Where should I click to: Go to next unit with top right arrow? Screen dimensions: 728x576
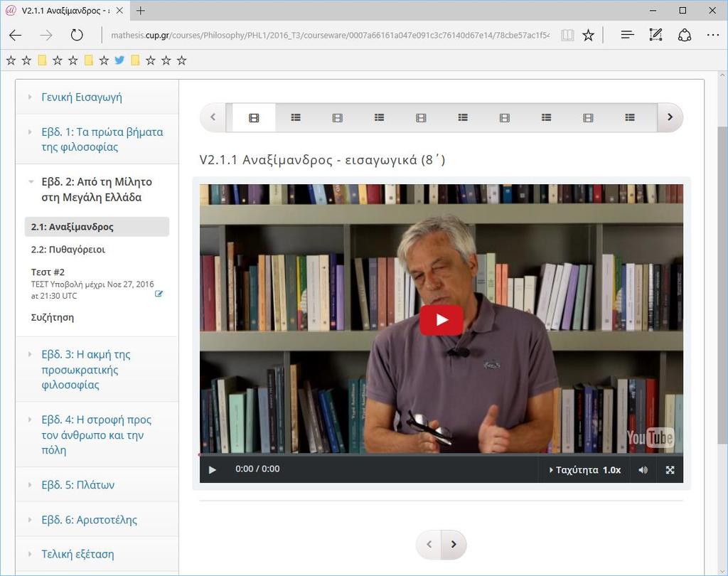point(670,117)
